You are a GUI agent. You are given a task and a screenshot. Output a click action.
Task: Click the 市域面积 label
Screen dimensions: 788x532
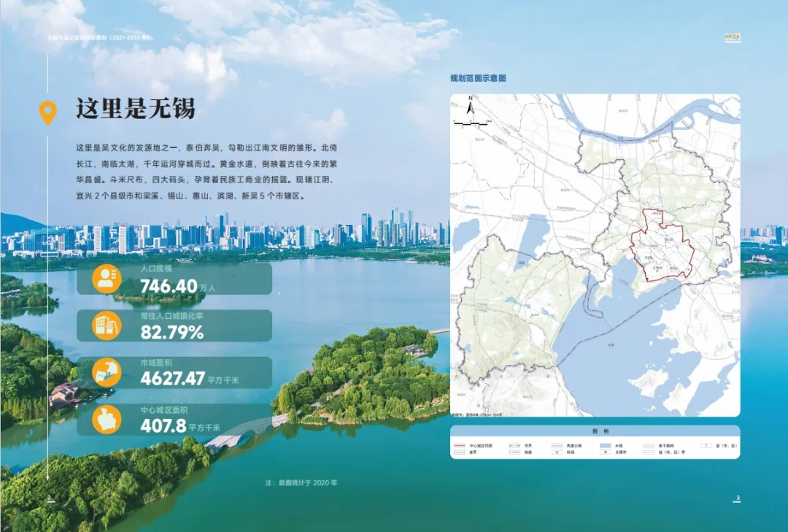point(156,363)
